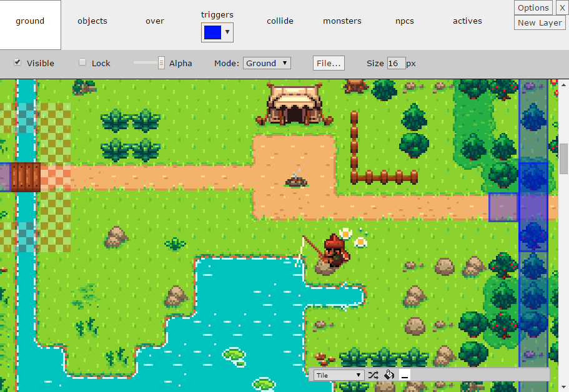This screenshot has height=392, width=569.
Task: Click the scrollbar down arrow
Action: click(563, 386)
